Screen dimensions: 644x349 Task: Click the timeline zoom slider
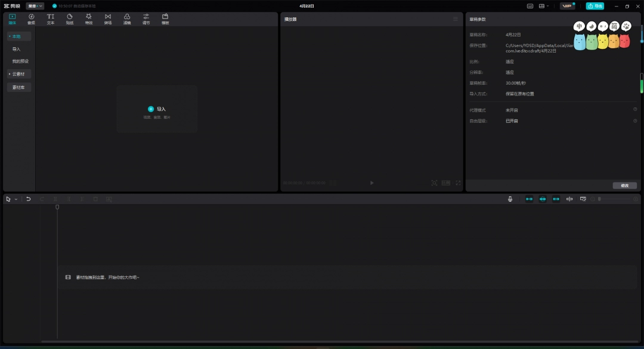(614, 199)
